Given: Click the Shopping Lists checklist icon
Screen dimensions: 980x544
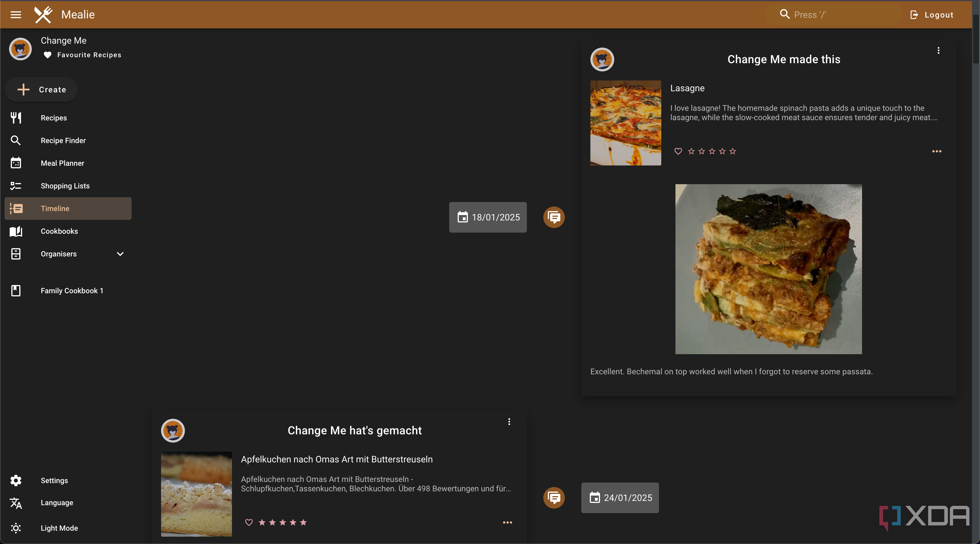Looking at the screenshot, I should pyautogui.click(x=16, y=186).
